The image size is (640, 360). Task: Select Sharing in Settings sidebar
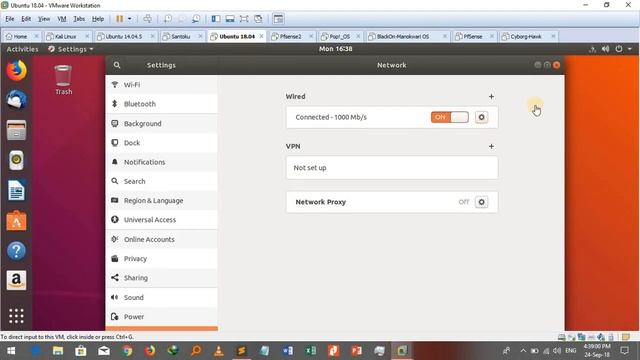(162, 278)
